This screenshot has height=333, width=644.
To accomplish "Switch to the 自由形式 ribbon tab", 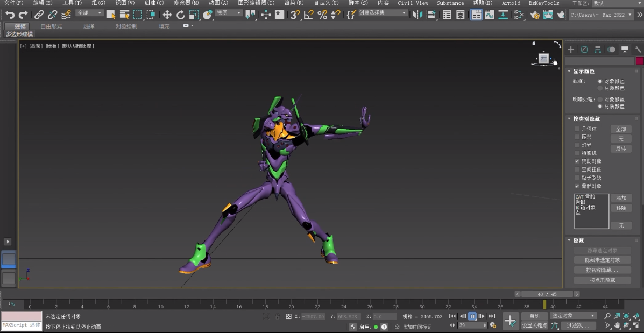I will click(51, 26).
